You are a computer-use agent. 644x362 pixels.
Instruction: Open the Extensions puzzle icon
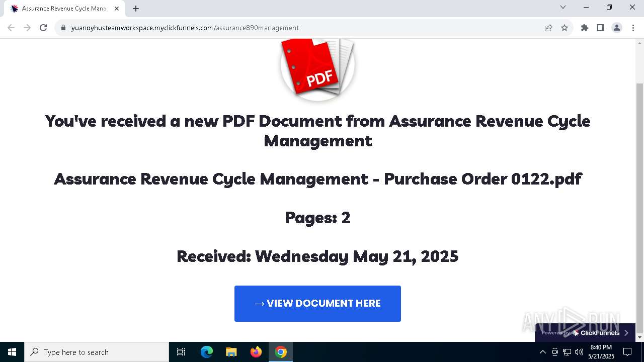(585, 28)
